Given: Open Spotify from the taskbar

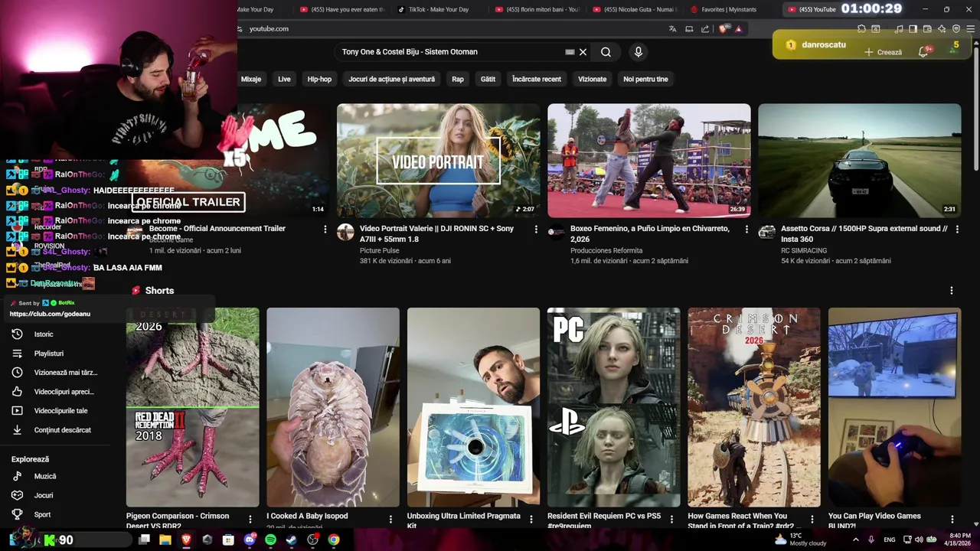Looking at the screenshot, I should (270, 540).
